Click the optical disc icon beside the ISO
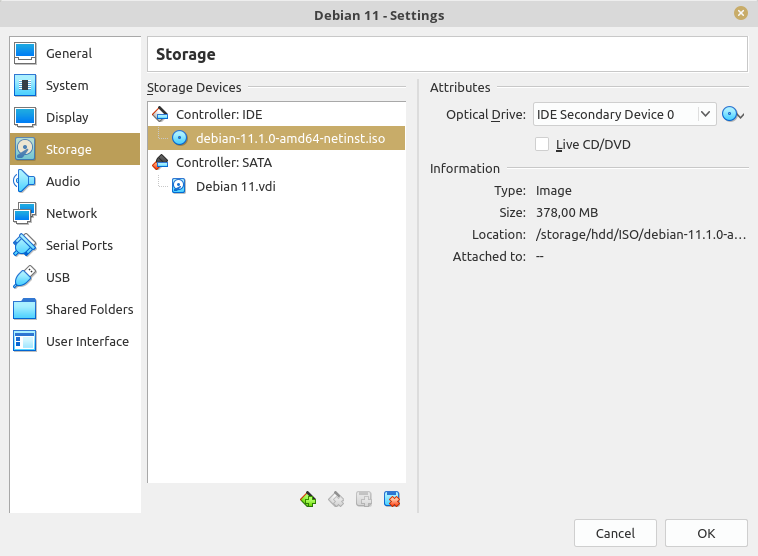The width and height of the screenshot is (758, 556). coord(179,138)
